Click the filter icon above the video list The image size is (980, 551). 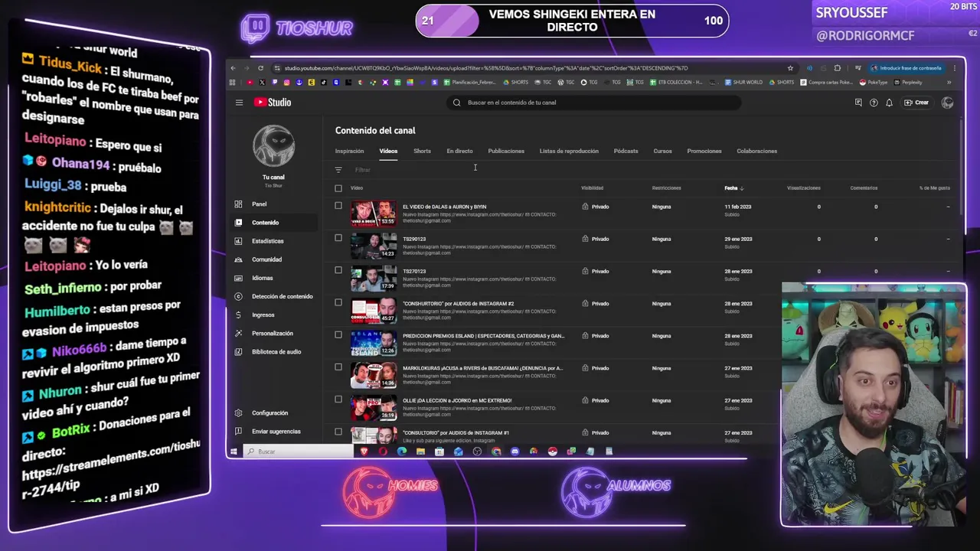(x=338, y=170)
